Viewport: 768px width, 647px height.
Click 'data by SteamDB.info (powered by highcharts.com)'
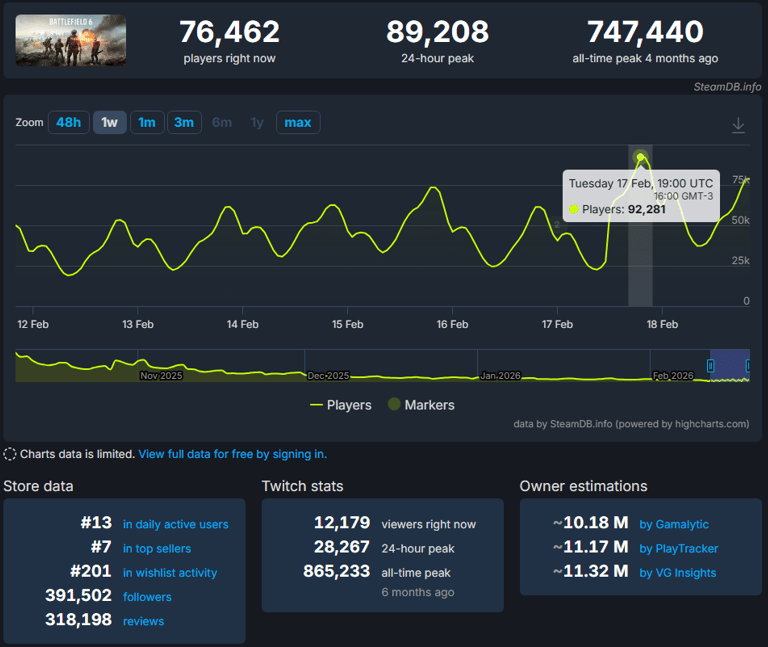click(631, 424)
